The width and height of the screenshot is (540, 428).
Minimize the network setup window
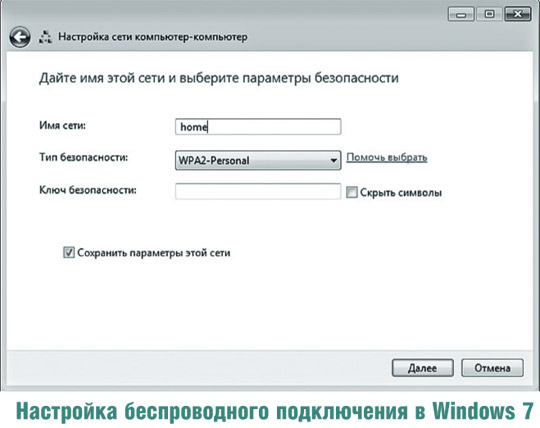click(461, 14)
